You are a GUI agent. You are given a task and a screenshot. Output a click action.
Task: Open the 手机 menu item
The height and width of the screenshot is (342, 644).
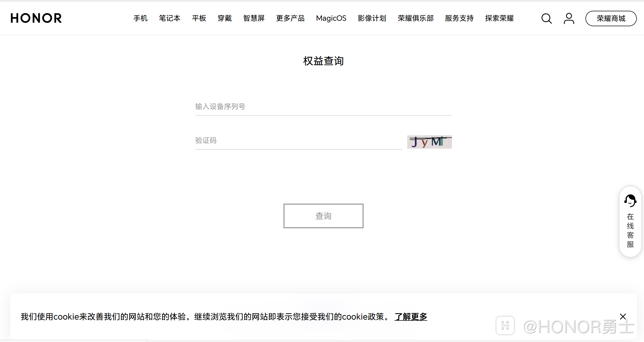pyautogui.click(x=140, y=18)
